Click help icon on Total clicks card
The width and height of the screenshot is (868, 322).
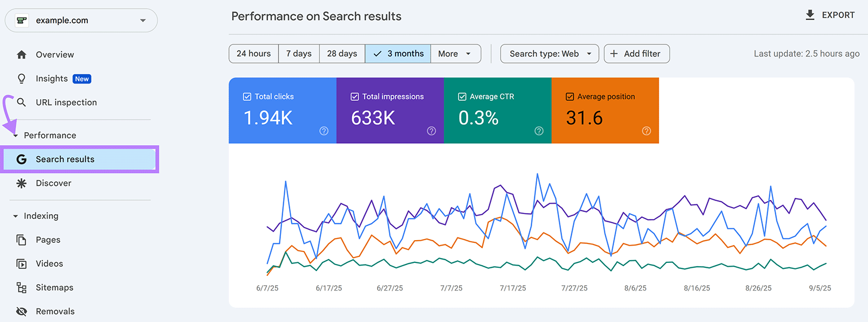324,131
